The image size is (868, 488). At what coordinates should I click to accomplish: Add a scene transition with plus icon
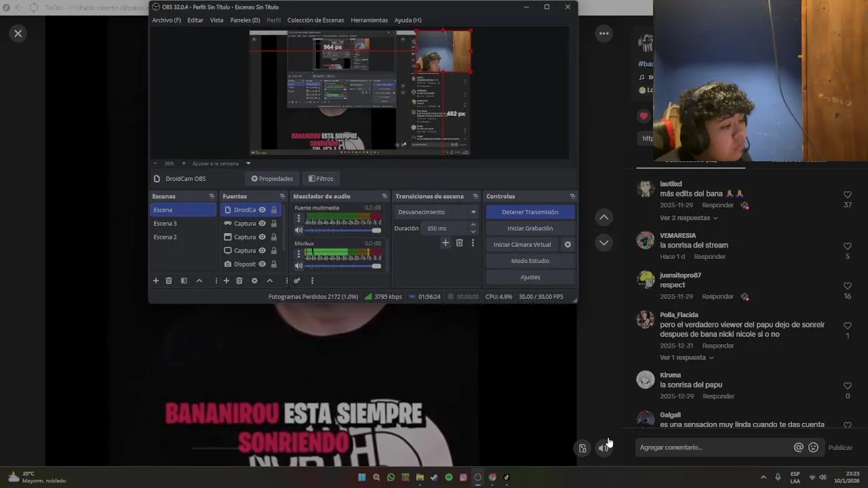pyautogui.click(x=446, y=243)
